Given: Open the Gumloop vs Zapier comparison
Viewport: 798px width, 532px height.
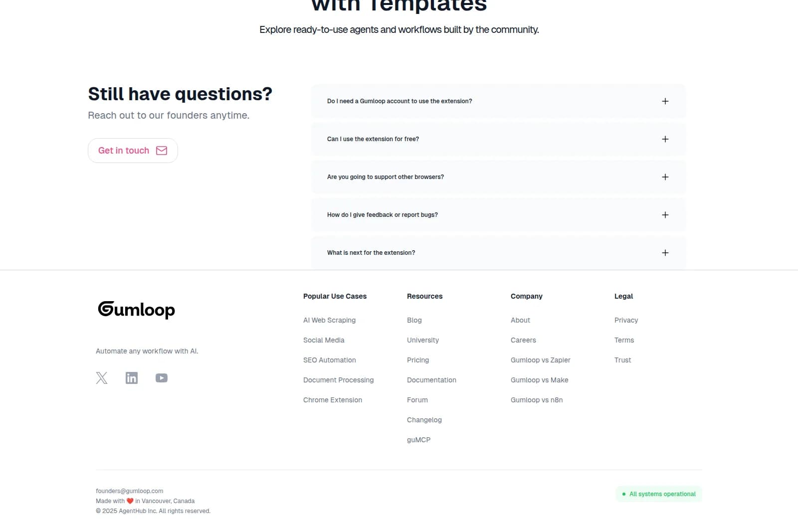Looking at the screenshot, I should 540,360.
